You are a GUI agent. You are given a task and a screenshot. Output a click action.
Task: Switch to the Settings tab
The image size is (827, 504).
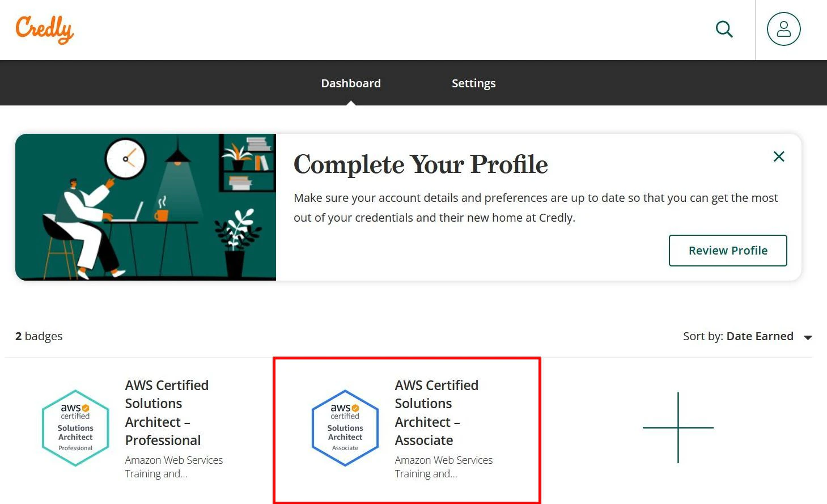point(473,83)
